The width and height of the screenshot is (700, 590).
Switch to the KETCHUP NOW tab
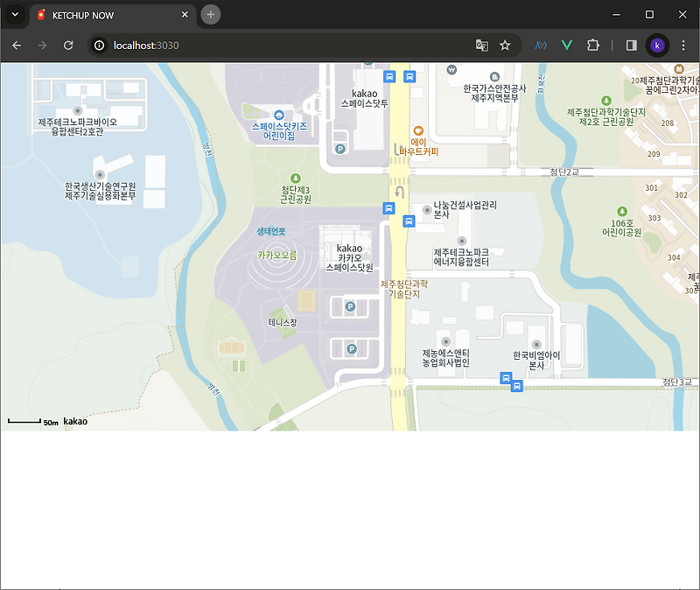105,15
